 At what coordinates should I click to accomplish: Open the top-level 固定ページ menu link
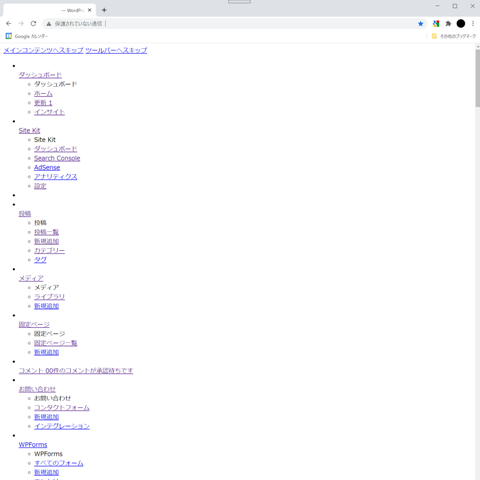(x=34, y=324)
